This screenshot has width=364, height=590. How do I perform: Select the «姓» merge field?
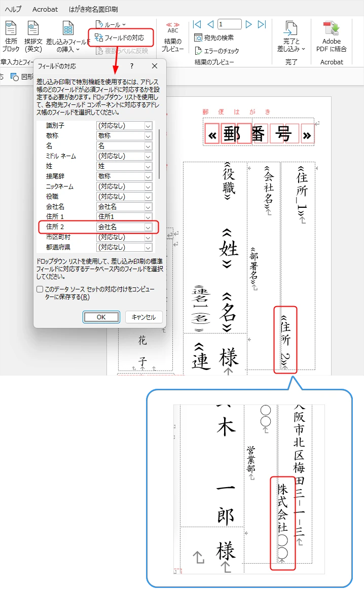point(229,248)
